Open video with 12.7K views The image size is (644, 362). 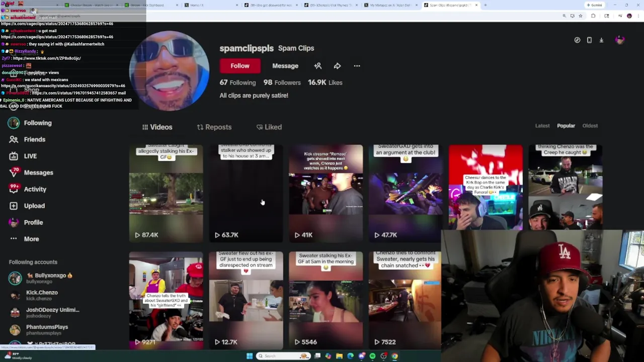(246, 301)
